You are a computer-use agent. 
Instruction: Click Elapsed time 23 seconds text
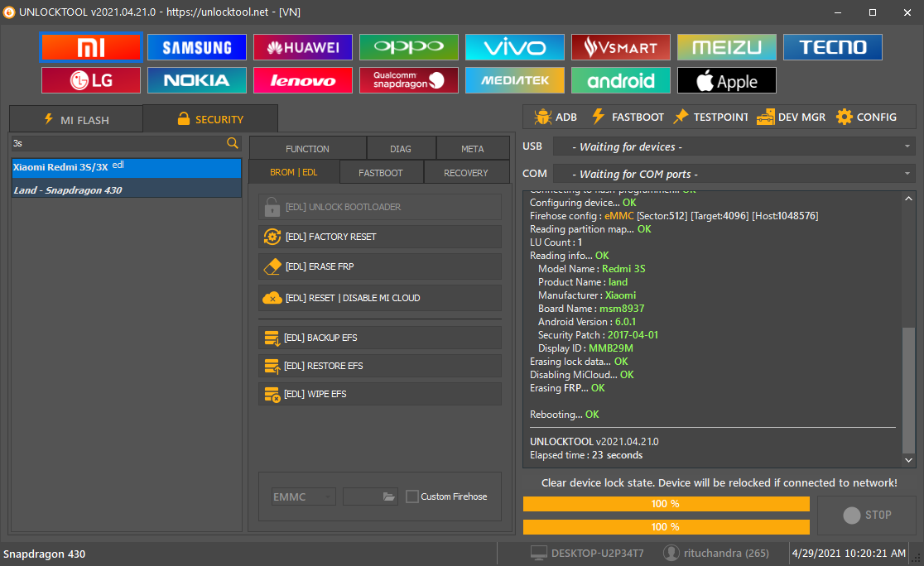[586, 455]
